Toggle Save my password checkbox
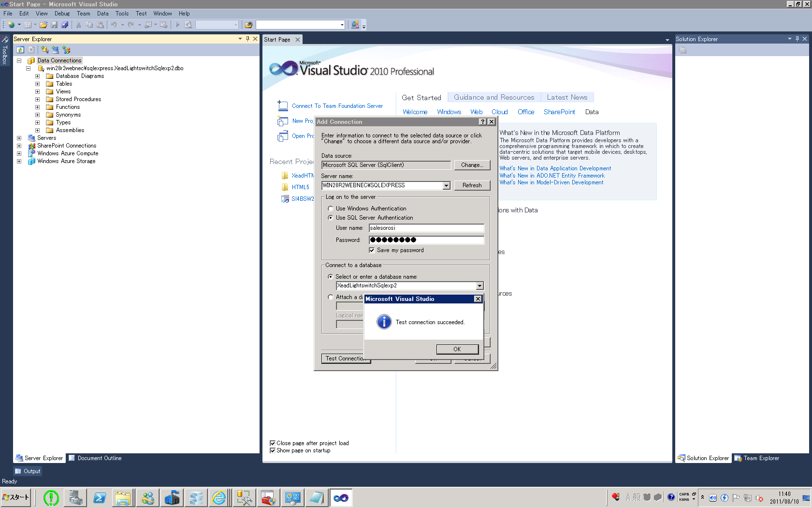Image resolution: width=812 pixels, height=508 pixels. point(372,250)
